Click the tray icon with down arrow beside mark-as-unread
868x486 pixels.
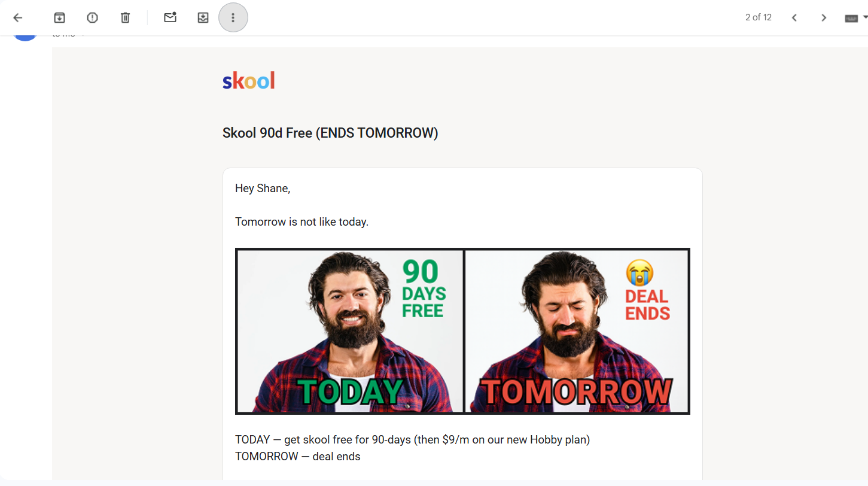click(203, 18)
